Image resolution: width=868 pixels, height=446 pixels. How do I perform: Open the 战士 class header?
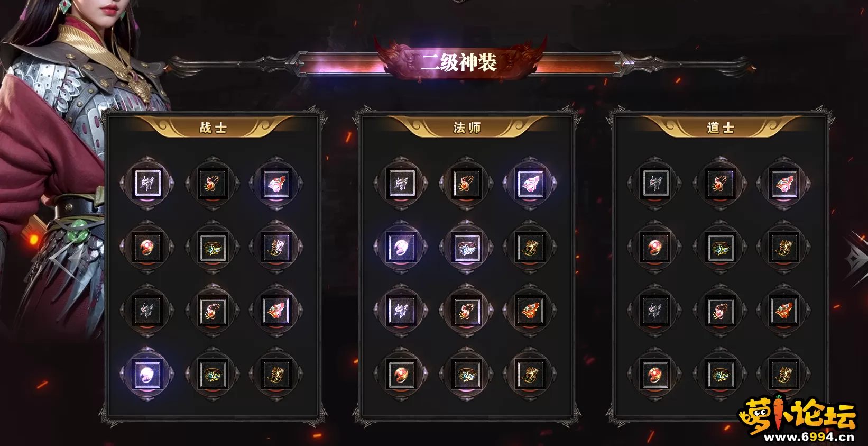pyautogui.click(x=213, y=128)
